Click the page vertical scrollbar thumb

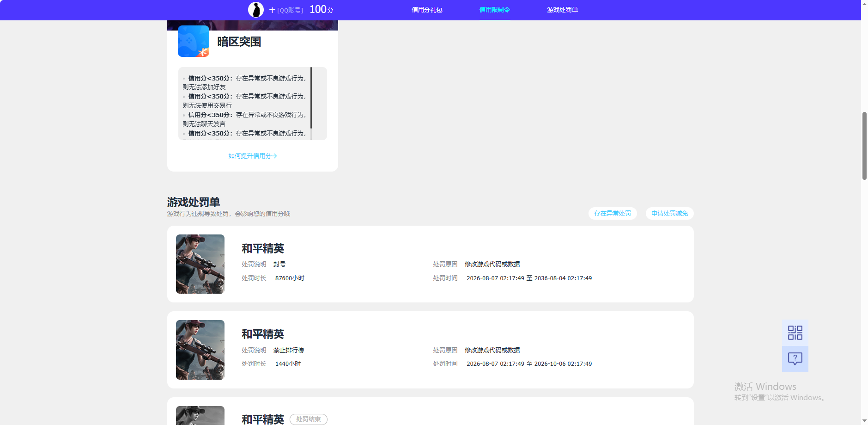pyautogui.click(x=864, y=146)
